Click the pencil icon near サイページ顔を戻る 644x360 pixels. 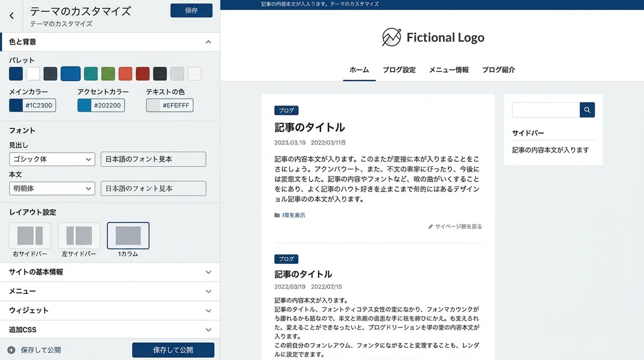point(430,227)
